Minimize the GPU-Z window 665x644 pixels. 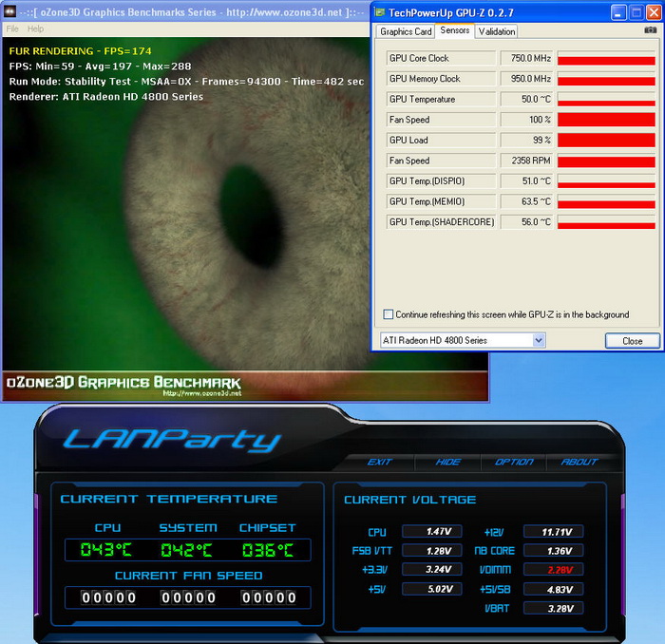[x=618, y=13]
